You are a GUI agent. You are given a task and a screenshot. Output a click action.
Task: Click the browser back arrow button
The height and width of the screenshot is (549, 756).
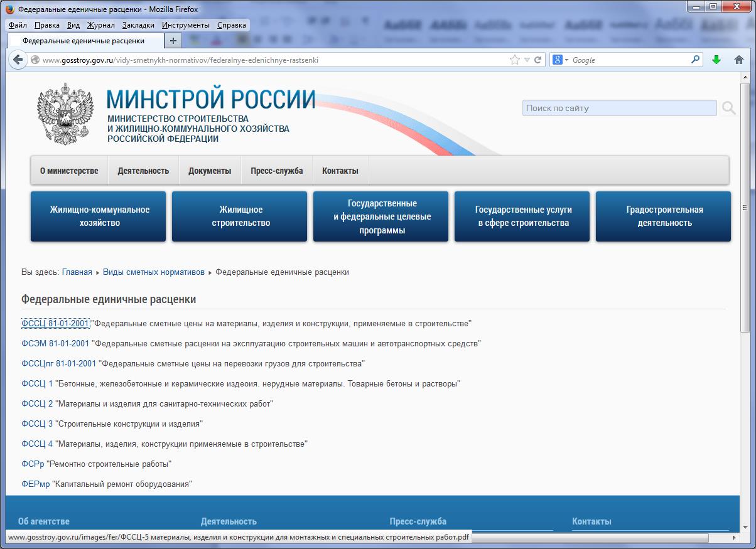pos(18,60)
